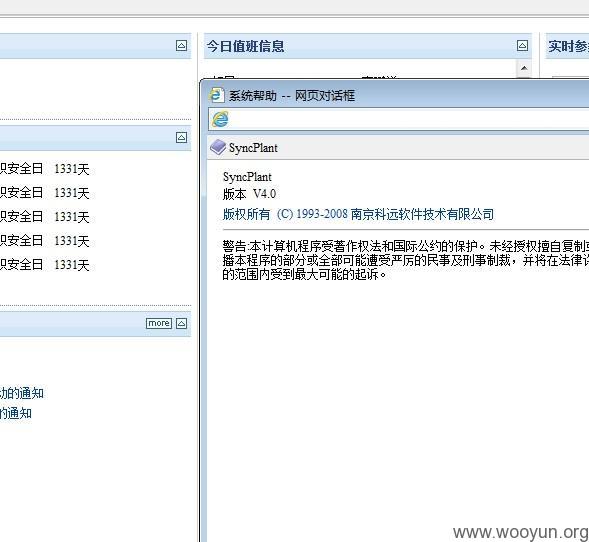Collapse the panel beside the more button
Screen dimensions: 589x542
[181, 323]
